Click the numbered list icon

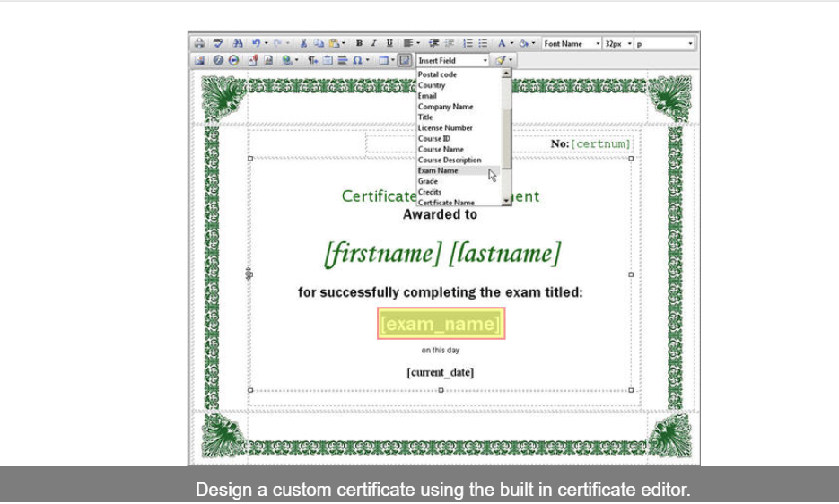tap(468, 43)
